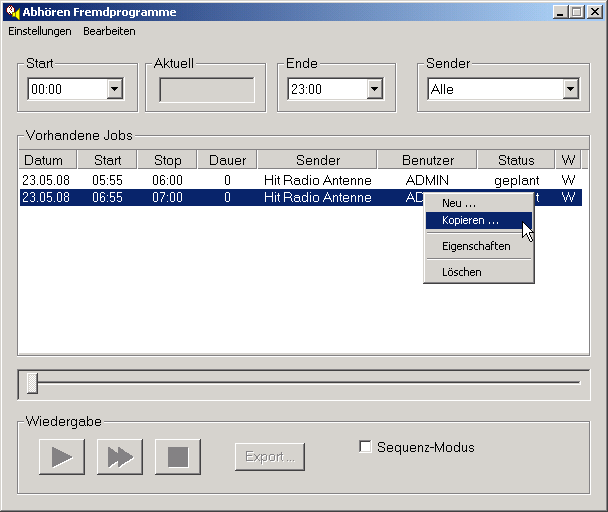Open the Bearbeiten menu
The height and width of the screenshot is (512, 608).
coord(109,31)
